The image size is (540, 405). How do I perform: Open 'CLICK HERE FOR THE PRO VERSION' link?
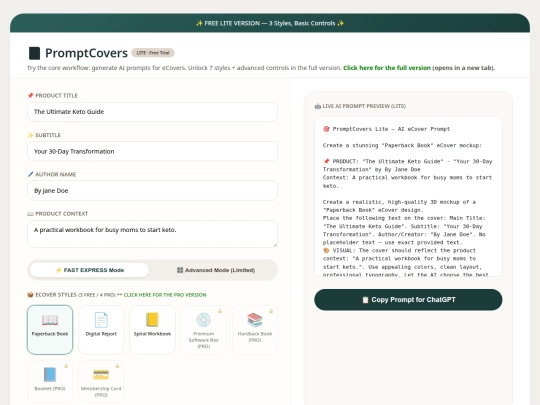pos(165,295)
